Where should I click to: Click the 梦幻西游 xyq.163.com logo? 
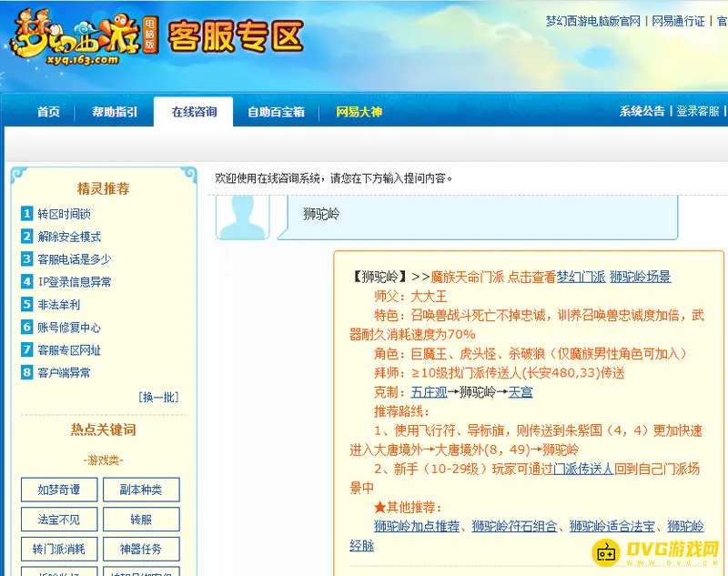[85, 38]
